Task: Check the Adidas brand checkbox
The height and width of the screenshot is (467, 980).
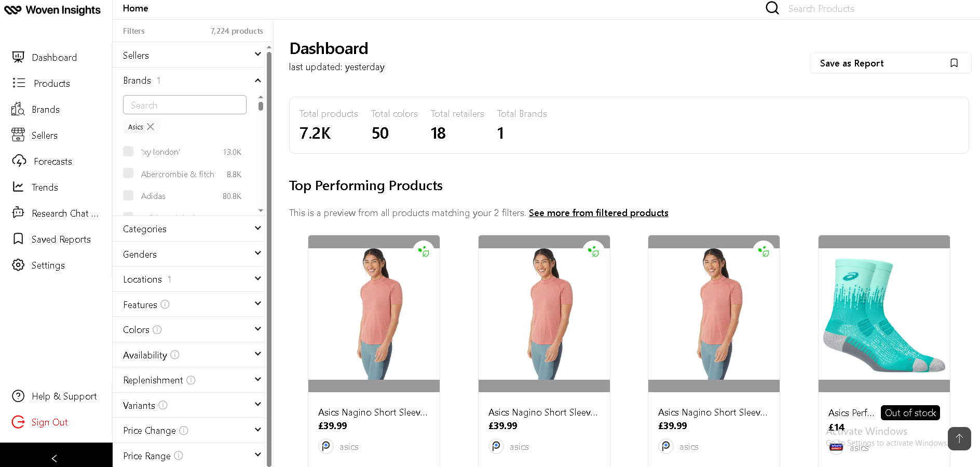Action: (128, 195)
